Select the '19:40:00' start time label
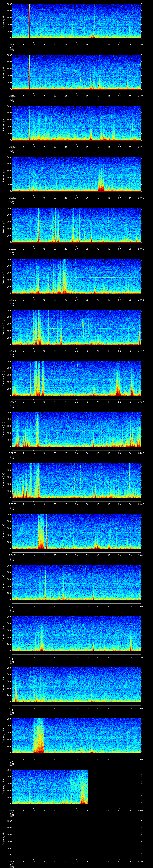 point(12,861)
